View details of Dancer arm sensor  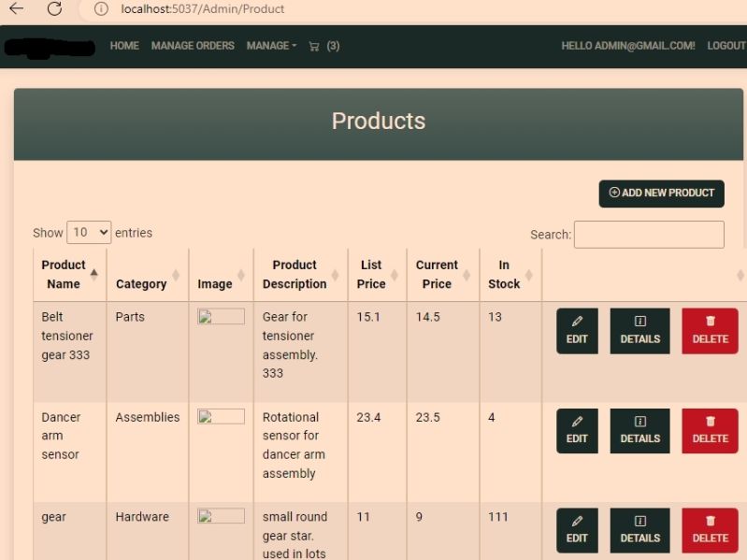pyautogui.click(x=639, y=431)
